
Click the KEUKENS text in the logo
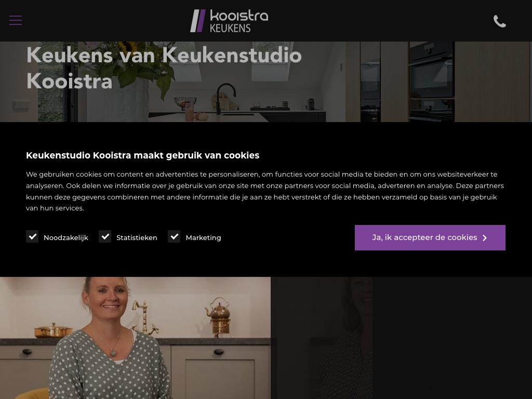pos(230,28)
